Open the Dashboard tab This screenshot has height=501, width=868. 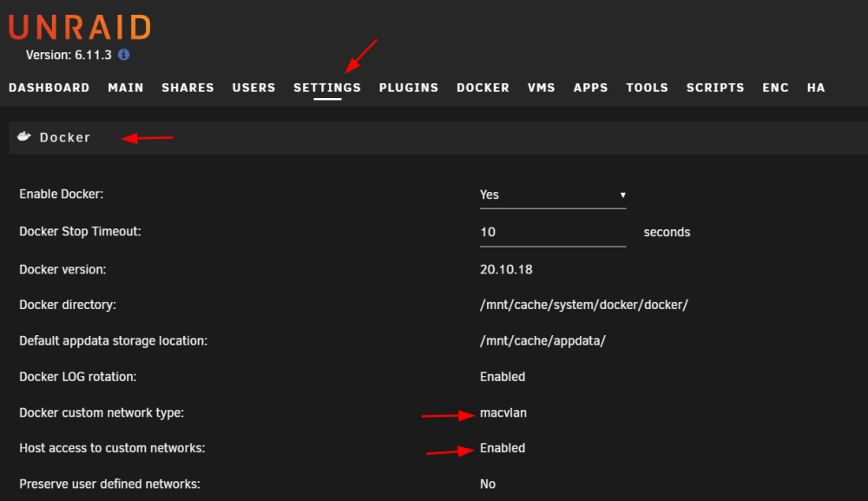[49, 88]
